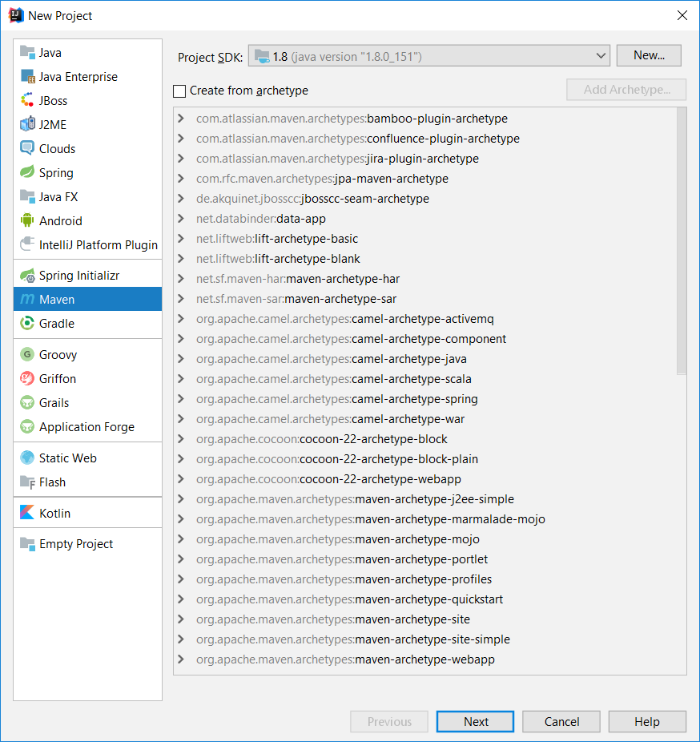Expand maven-archetype-sar node

pos(181,299)
